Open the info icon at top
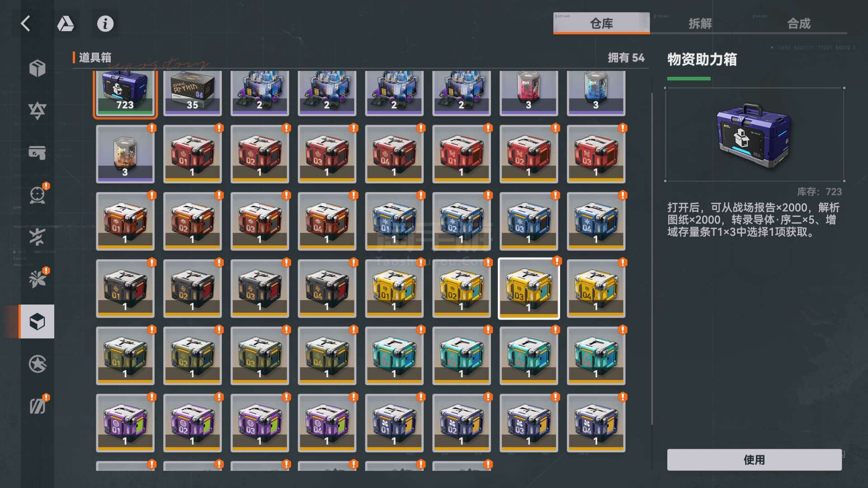Viewport: 868px width, 488px height. coord(105,23)
